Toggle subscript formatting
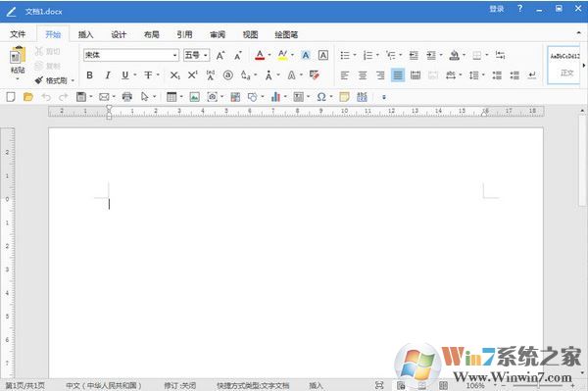Image resolution: width=588 pixels, height=391 pixels. 174,75
